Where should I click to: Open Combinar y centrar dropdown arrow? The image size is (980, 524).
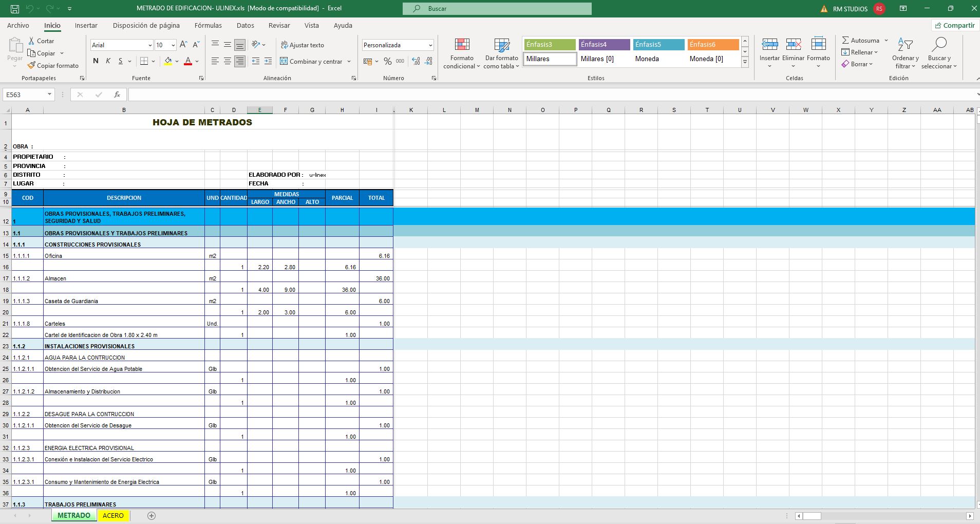349,61
